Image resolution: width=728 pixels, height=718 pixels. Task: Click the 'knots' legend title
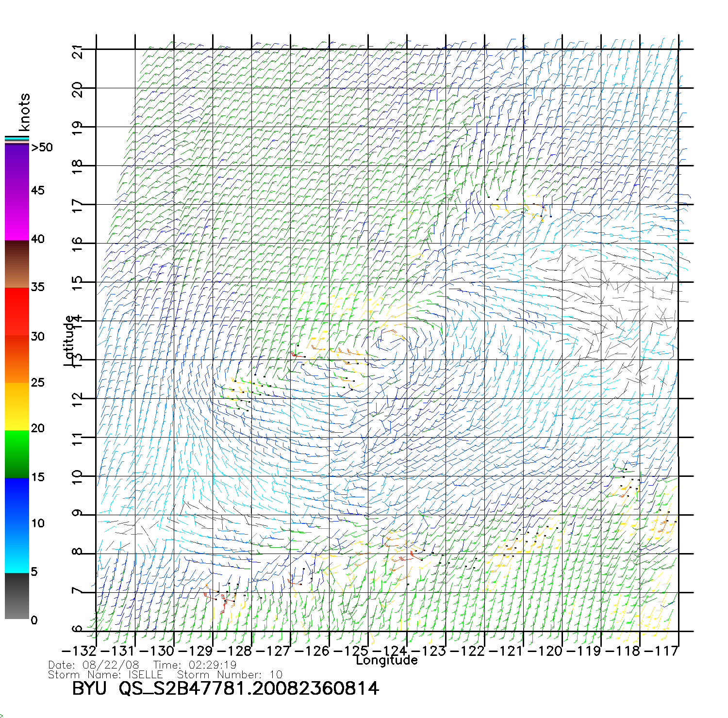(24, 112)
